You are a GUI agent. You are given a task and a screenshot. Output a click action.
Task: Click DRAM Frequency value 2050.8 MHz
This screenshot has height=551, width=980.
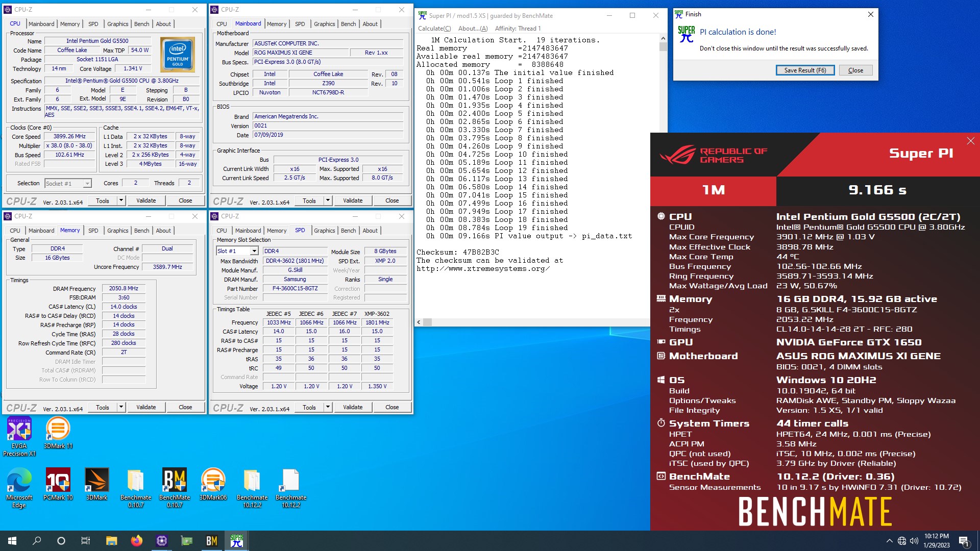tap(124, 288)
